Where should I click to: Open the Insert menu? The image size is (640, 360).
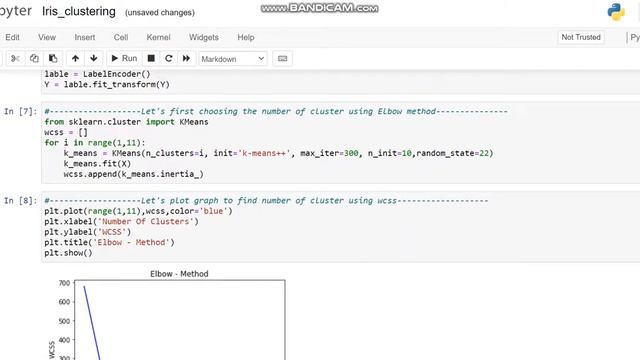click(x=84, y=37)
